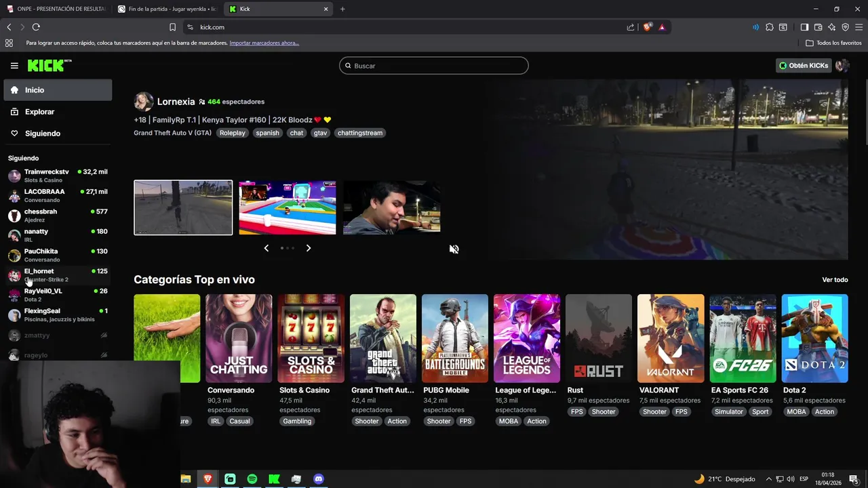Open the Slots & Casino category card
The image size is (868, 488).
(x=311, y=338)
